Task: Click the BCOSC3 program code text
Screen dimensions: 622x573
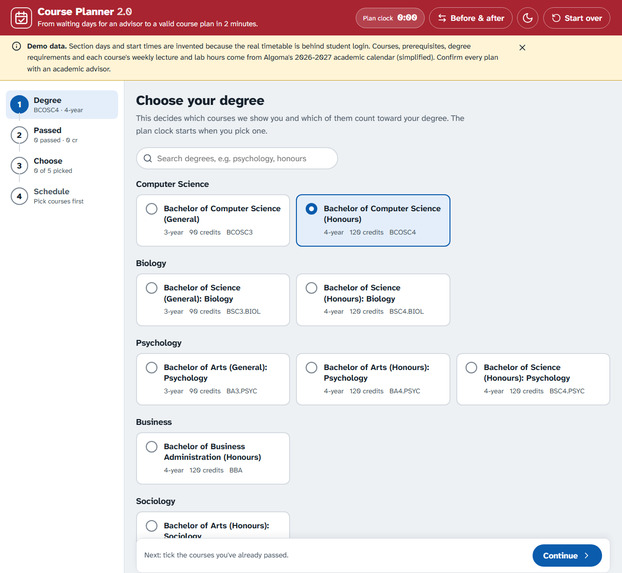Action: [239, 232]
